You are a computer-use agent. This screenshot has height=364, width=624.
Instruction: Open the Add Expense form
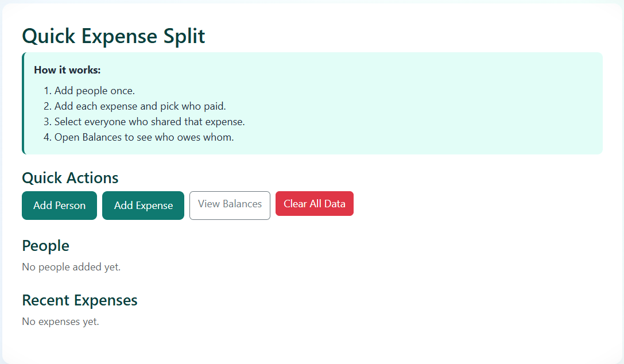coord(143,206)
